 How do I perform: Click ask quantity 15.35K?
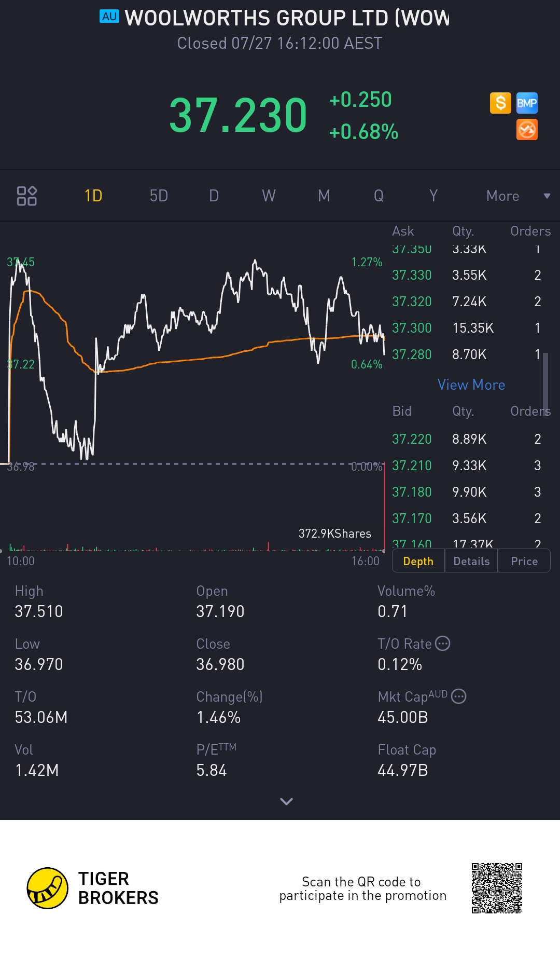coord(473,328)
